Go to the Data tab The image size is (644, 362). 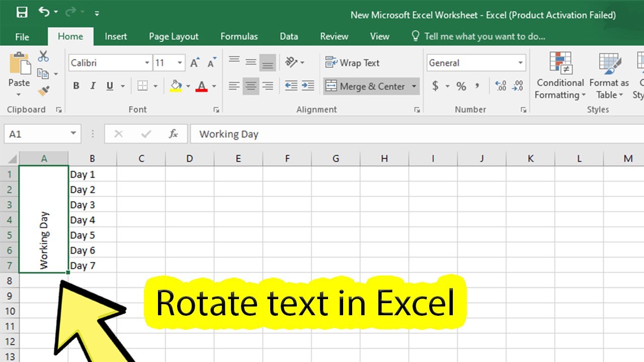pyautogui.click(x=289, y=36)
